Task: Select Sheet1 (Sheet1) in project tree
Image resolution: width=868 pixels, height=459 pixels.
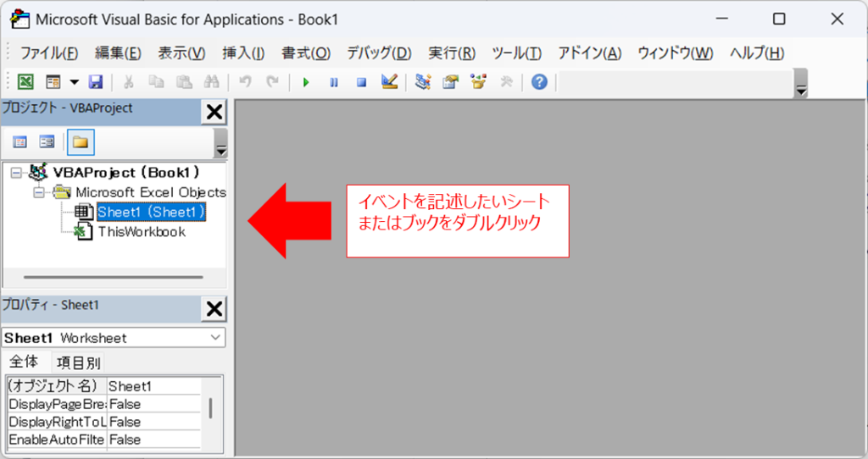Action: click(x=151, y=212)
